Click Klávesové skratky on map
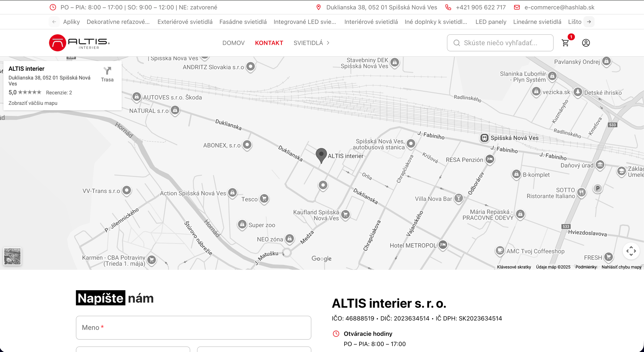The image size is (644, 352). (514, 267)
